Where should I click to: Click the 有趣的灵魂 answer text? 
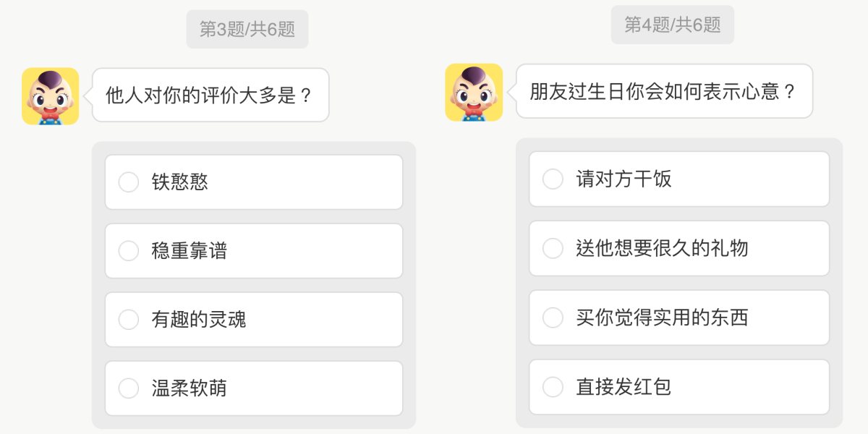pyautogui.click(x=199, y=320)
